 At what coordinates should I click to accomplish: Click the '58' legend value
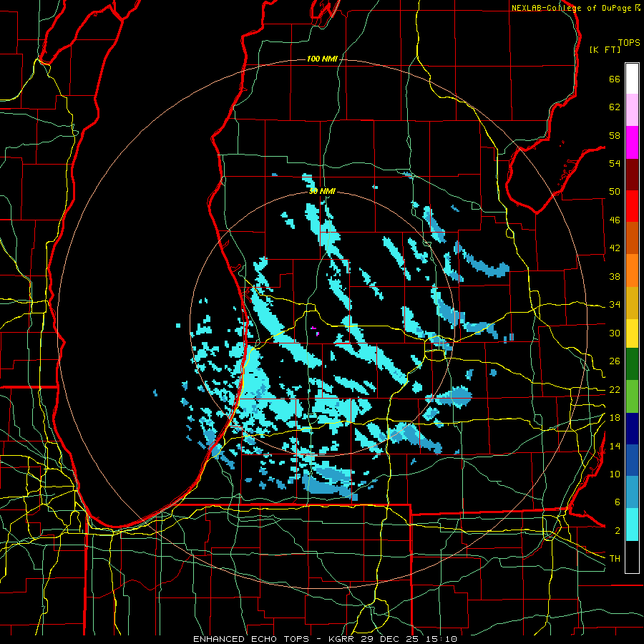tap(615, 135)
